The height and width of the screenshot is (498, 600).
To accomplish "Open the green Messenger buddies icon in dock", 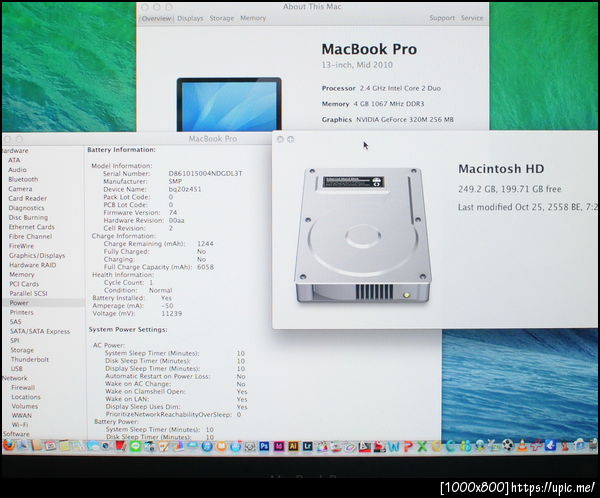I will click(465, 446).
